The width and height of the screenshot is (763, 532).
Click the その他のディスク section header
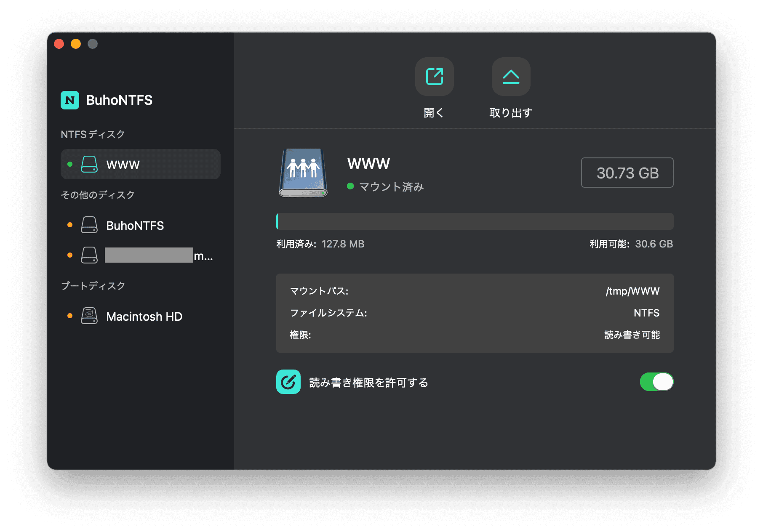(x=98, y=195)
